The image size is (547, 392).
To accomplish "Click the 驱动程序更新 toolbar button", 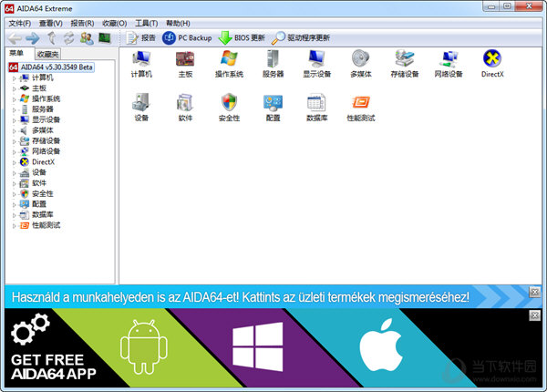I will pos(301,37).
